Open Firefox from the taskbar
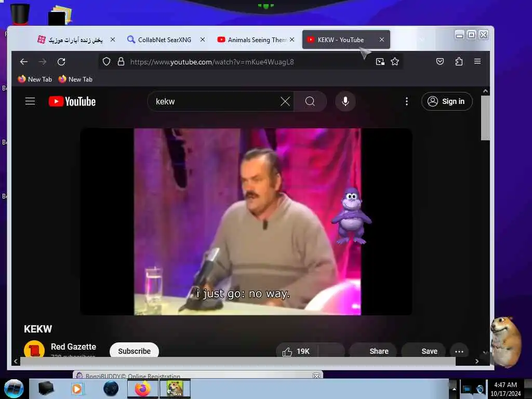 (143, 389)
